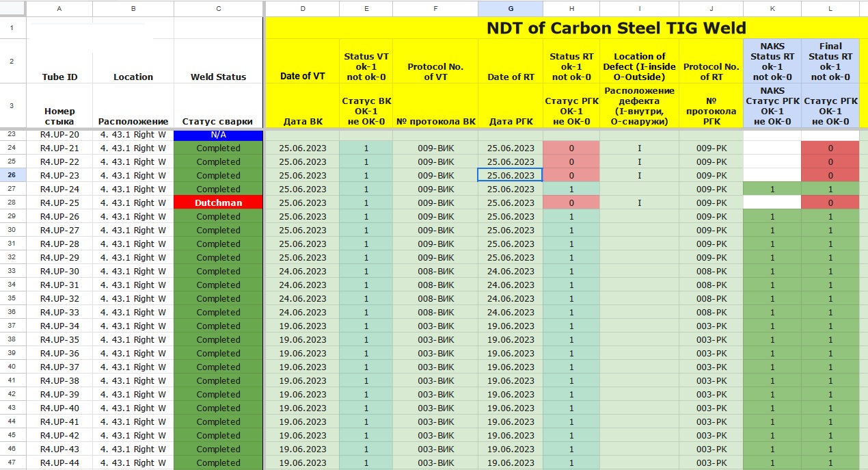868x470 pixels.
Task: Click the Location of Defect header cell
Action: pyautogui.click(x=639, y=66)
